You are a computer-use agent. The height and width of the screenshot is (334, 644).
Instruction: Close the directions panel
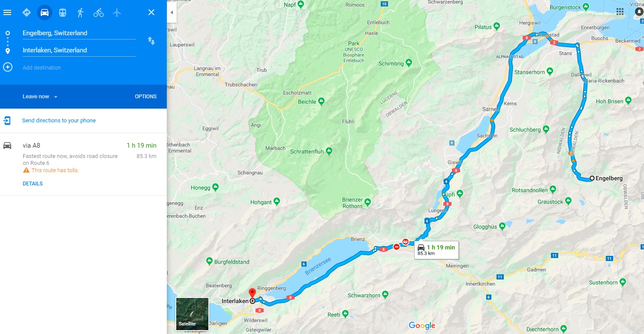pos(151,12)
